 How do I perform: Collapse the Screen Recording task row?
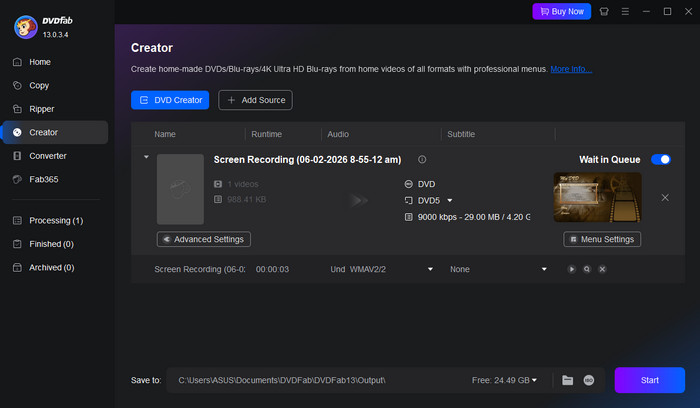(146, 157)
